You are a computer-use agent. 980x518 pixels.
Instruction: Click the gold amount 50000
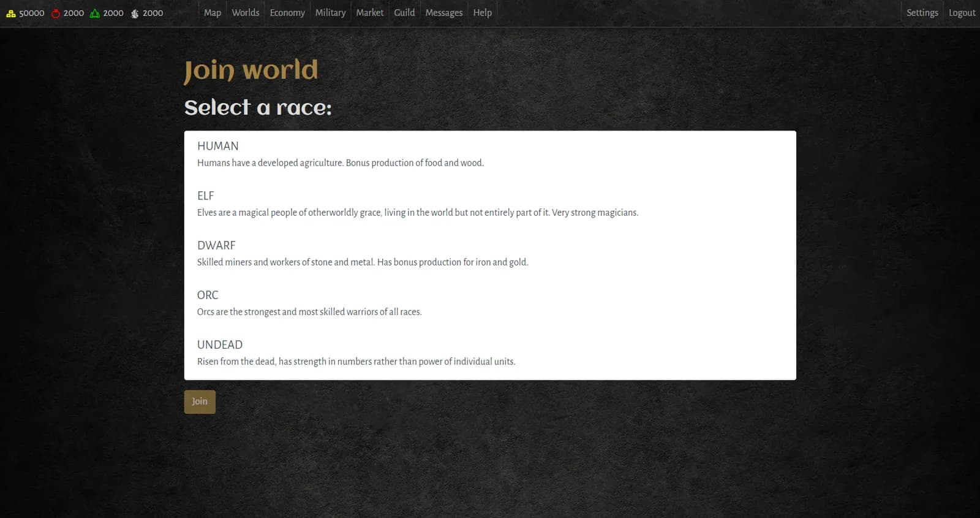[32, 13]
